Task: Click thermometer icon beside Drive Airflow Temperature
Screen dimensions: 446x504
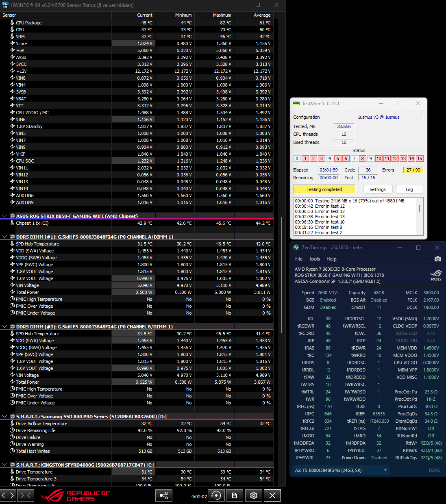Action: (12, 424)
